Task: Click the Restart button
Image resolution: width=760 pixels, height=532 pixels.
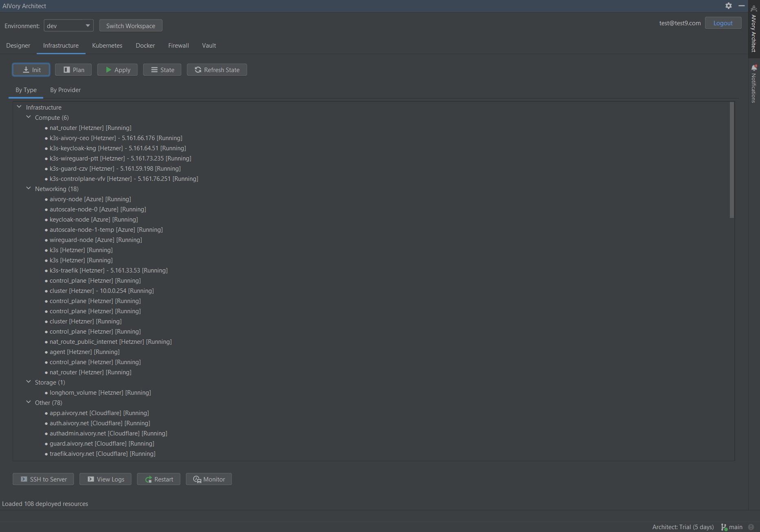Action: [x=159, y=479]
